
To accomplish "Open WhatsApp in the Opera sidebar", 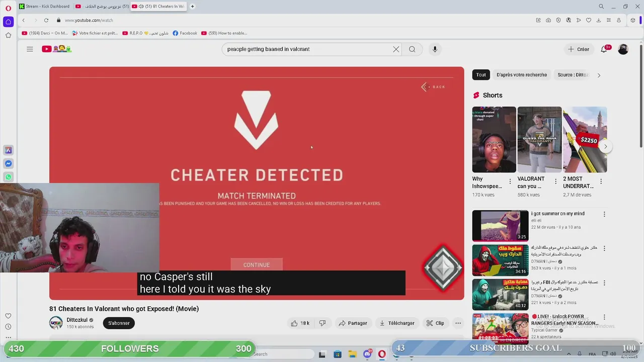I will (x=8, y=177).
